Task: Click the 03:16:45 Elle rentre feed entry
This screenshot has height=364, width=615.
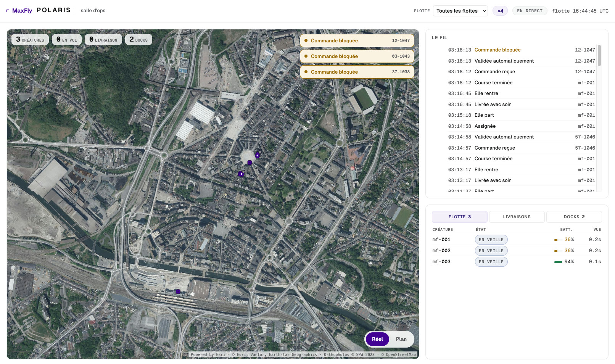Action: (x=521, y=93)
